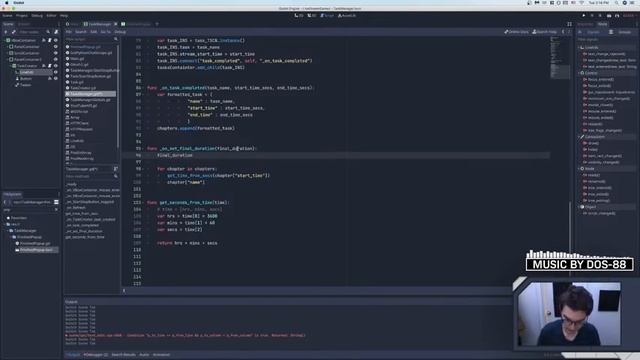This screenshot has height=360, width=640.
Task: Open the Output bottom panel
Action: (x=73, y=355)
